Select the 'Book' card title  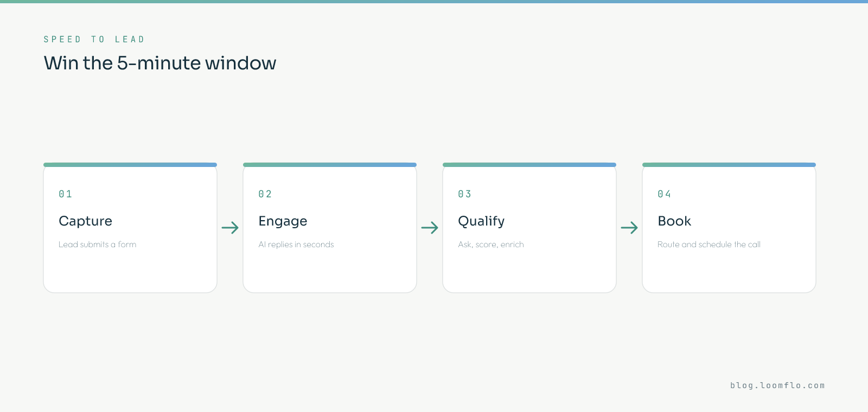click(674, 221)
